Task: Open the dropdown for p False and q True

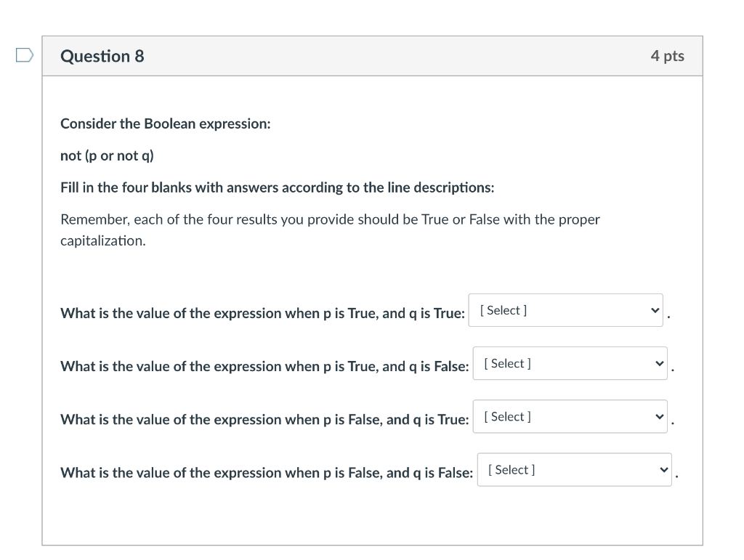Action: tap(570, 416)
